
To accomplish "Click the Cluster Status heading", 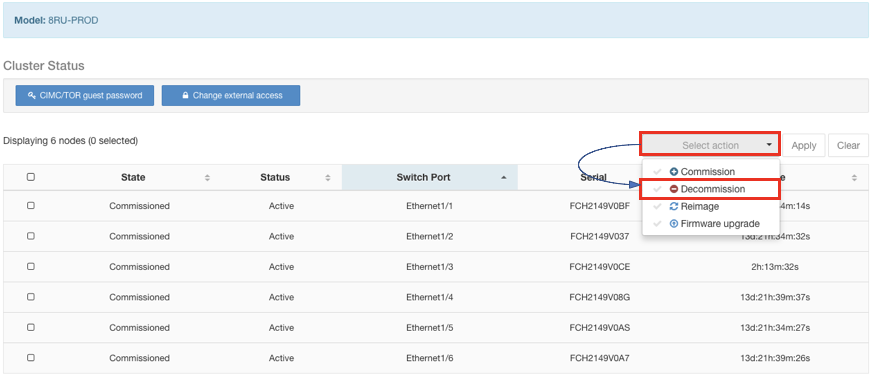I will click(44, 66).
